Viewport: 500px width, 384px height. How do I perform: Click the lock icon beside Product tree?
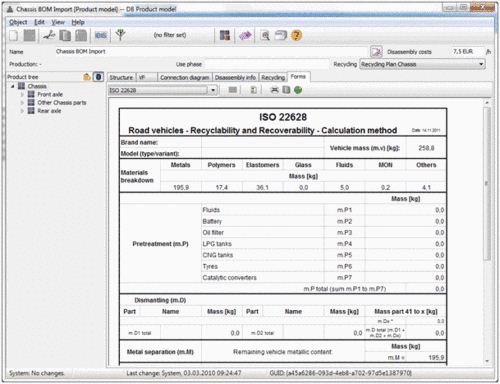(x=87, y=77)
